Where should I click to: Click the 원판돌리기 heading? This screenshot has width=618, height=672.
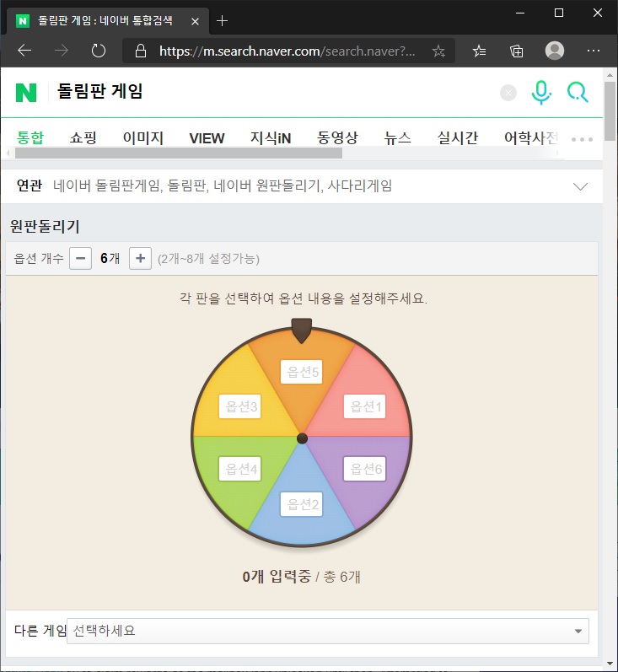45,226
